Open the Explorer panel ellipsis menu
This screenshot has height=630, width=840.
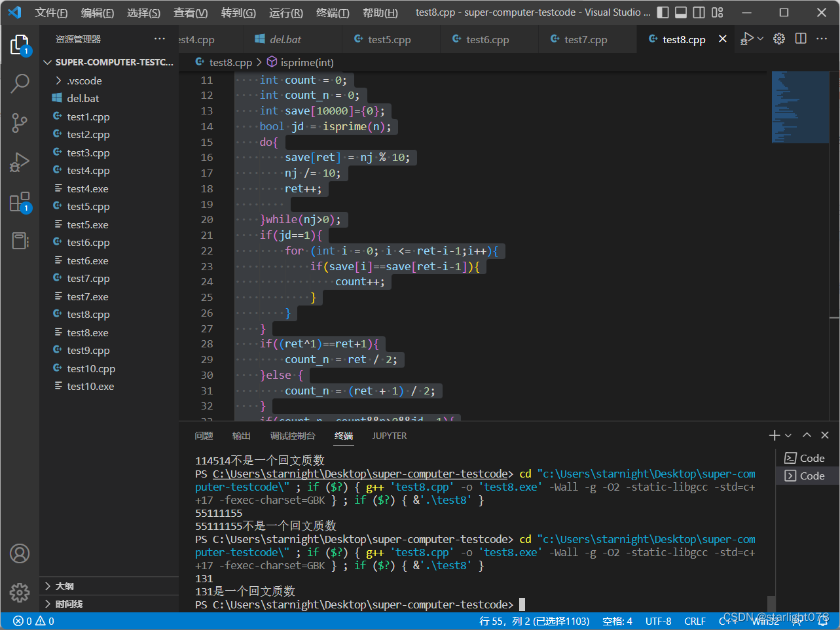click(160, 39)
